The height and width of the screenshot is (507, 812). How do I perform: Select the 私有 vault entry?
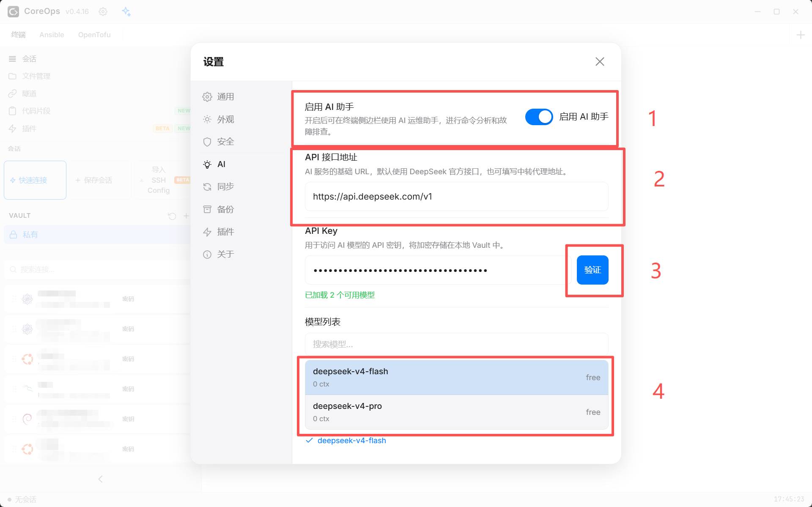(x=98, y=235)
